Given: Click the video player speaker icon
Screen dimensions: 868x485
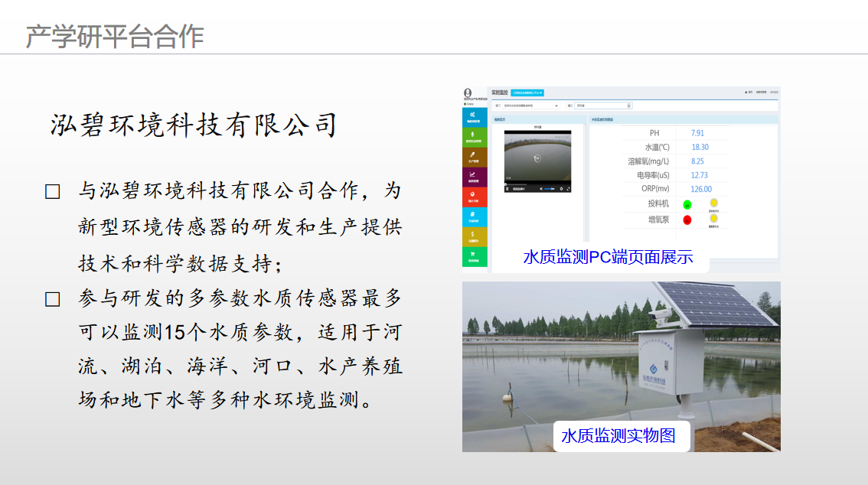Looking at the screenshot, I should coord(541,189).
